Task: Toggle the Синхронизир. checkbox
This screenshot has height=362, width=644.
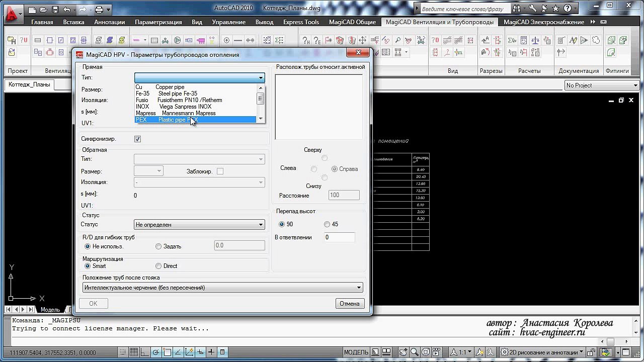Action: pos(137,139)
